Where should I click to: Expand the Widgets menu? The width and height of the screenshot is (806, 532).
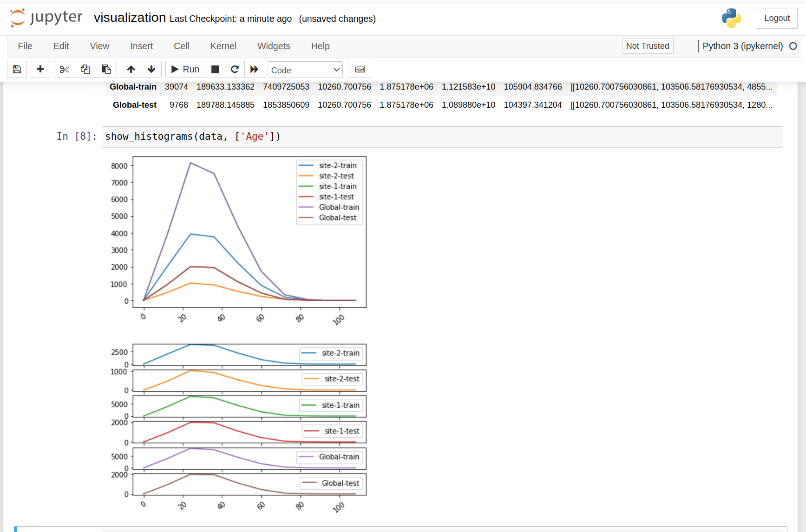click(274, 46)
